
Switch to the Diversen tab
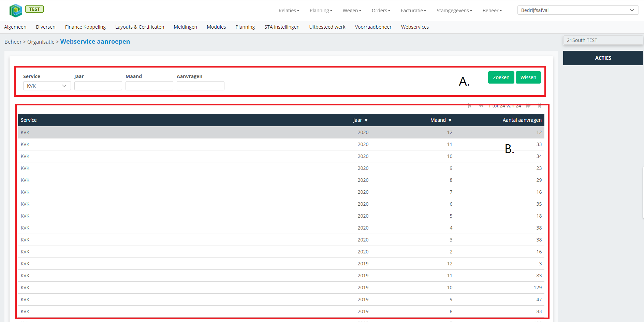pos(46,27)
